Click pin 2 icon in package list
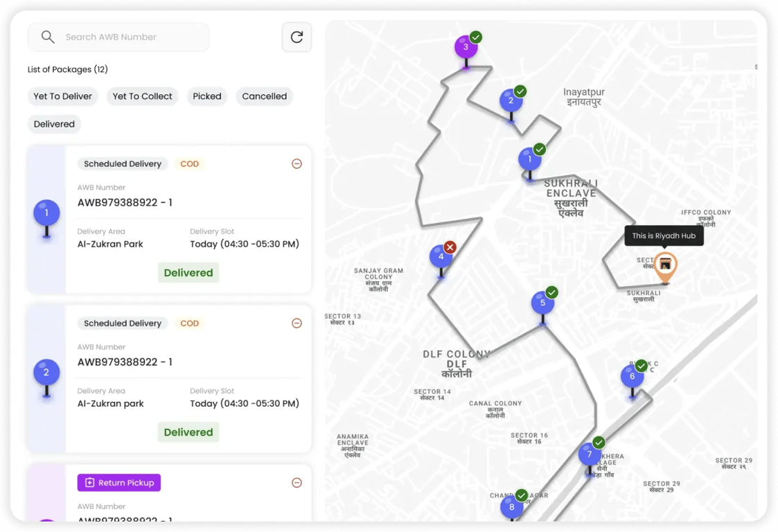 (x=46, y=378)
